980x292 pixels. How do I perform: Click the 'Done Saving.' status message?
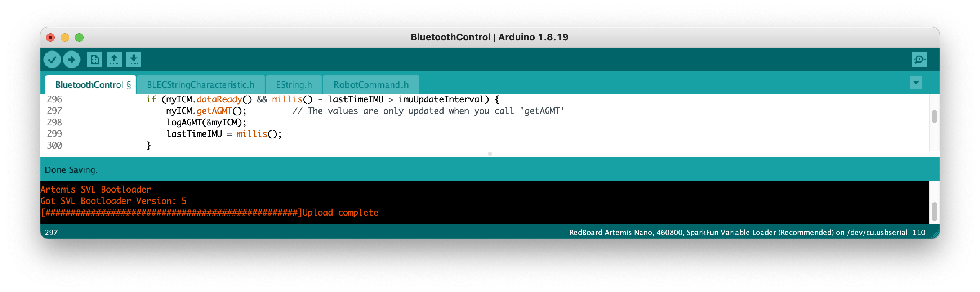coord(71,170)
